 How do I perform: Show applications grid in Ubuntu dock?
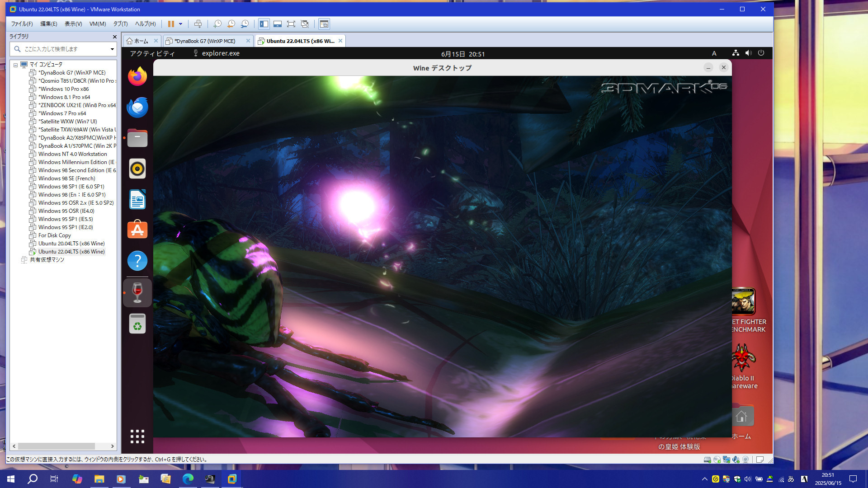click(137, 436)
